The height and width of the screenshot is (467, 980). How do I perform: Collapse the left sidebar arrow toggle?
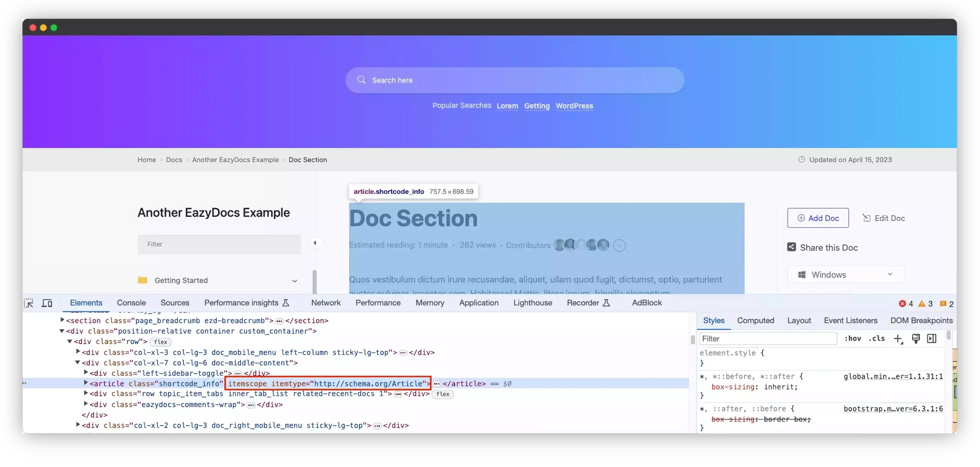[315, 242]
